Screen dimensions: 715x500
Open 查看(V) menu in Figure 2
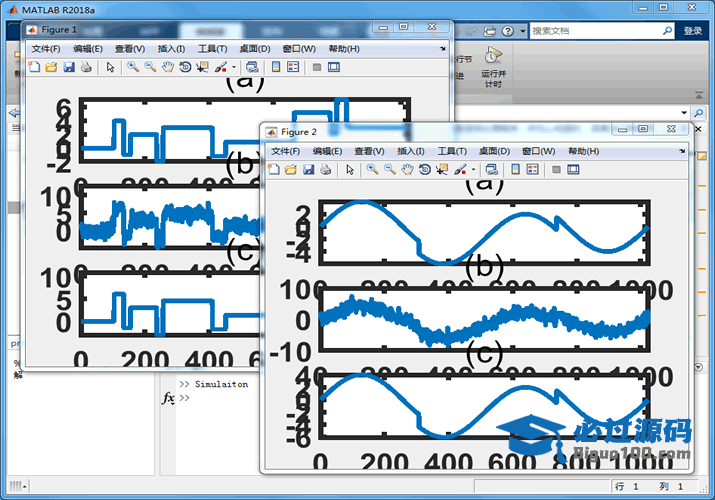(x=369, y=151)
